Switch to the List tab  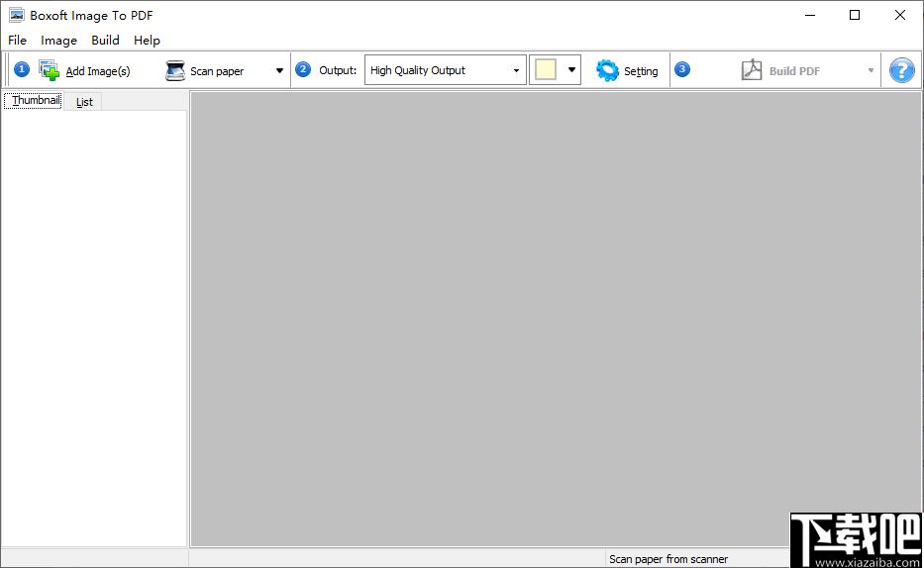point(85,102)
